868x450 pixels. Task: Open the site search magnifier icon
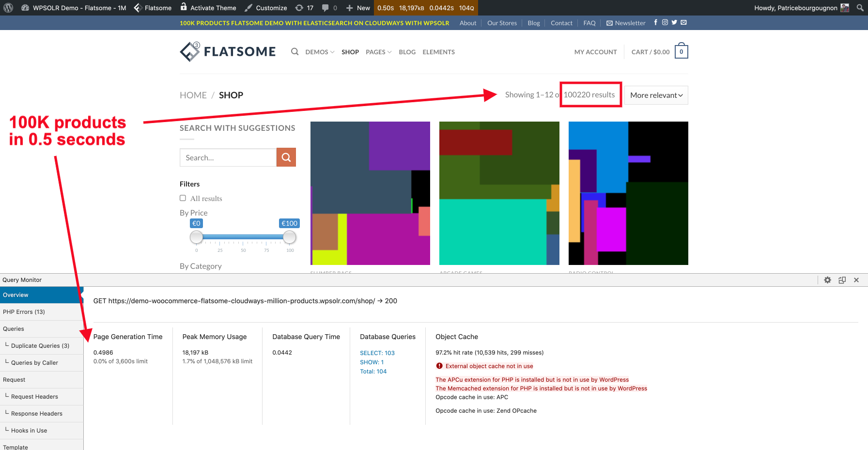pos(294,52)
